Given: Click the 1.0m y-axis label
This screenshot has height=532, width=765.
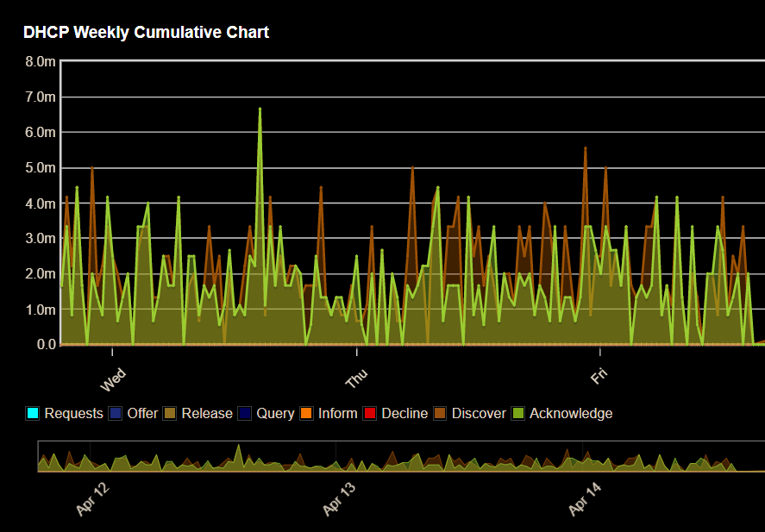Looking at the screenshot, I should [x=41, y=310].
